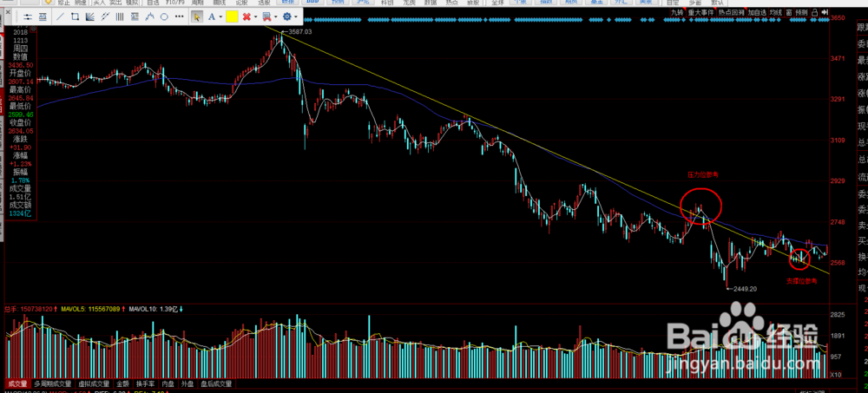Click the 预测 forecast button

pos(801,12)
